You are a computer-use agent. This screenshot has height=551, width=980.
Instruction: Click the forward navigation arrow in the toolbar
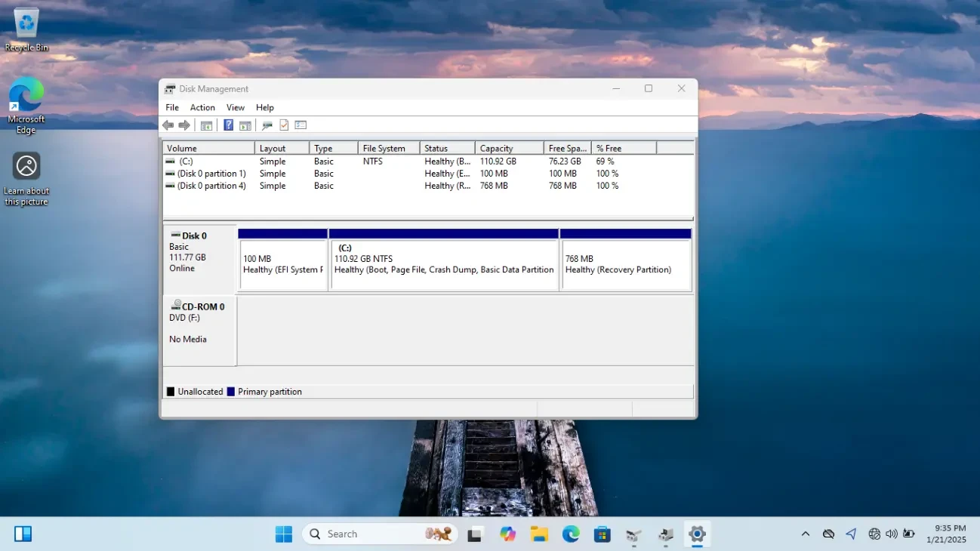click(184, 125)
